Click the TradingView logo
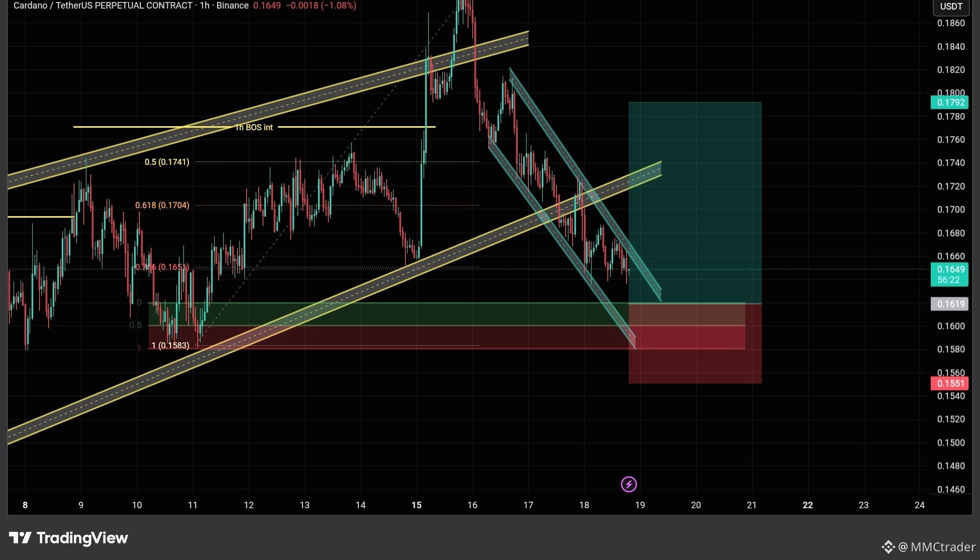Viewport: 980px width, 560px height. tap(68, 538)
